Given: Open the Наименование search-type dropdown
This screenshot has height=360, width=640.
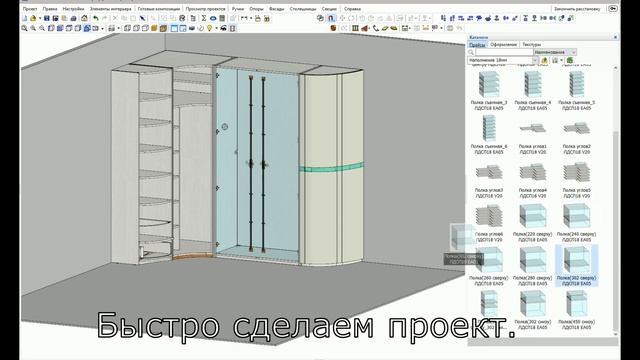Looking at the screenshot, I should coord(555,52).
